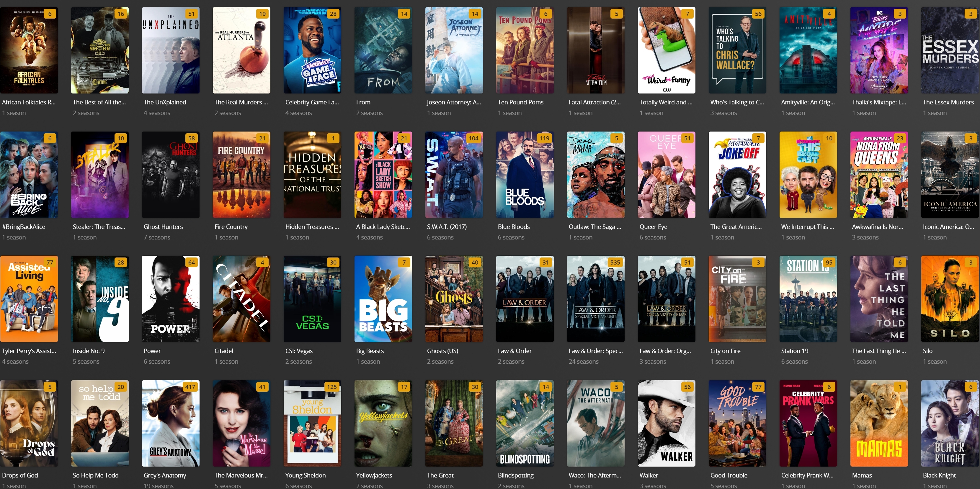The height and width of the screenshot is (489, 980).
Task: Open The UnXplained poster
Action: click(170, 50)
